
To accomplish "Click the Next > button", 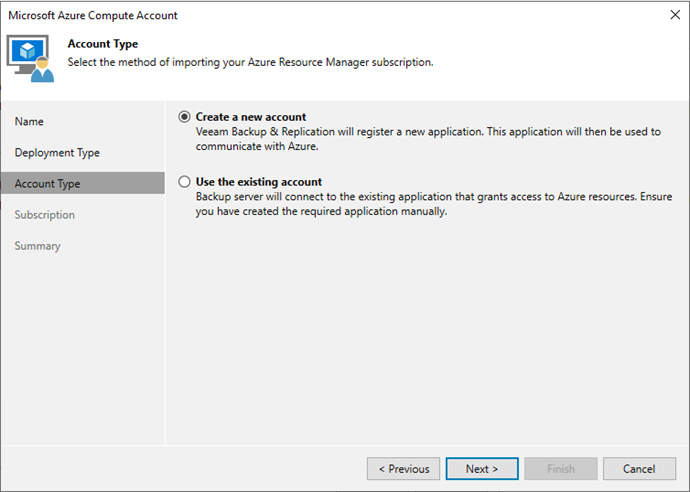I will pos(482,469).
